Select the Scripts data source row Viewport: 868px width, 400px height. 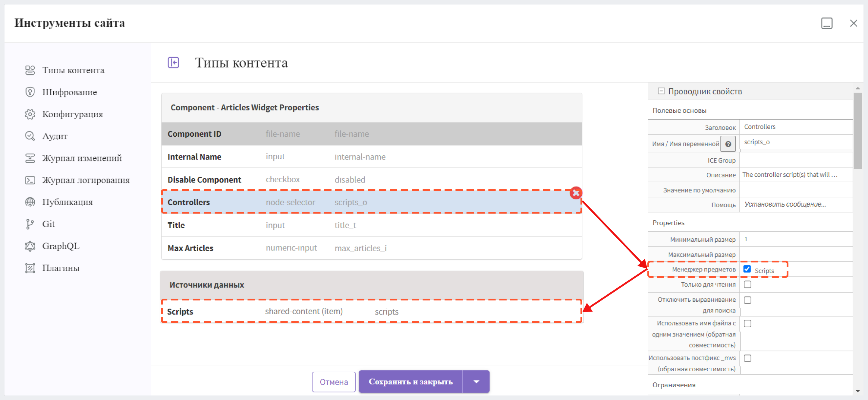371,311
